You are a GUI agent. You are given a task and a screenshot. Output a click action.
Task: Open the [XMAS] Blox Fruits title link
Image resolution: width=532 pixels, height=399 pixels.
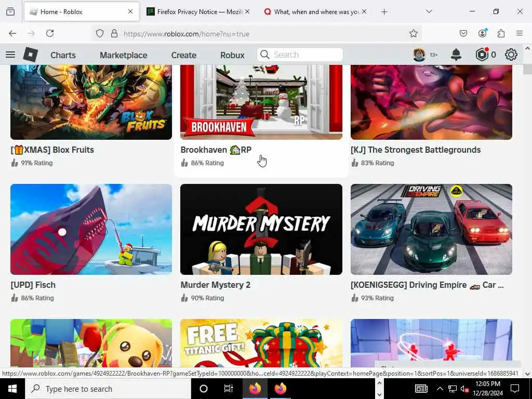pyautogui.click(x=52, y=150)
